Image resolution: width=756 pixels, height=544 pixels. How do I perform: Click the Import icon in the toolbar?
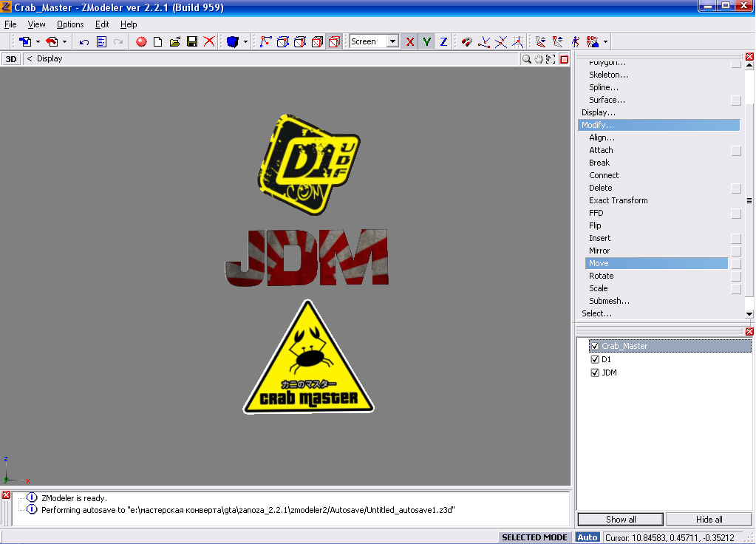(25, 42)
